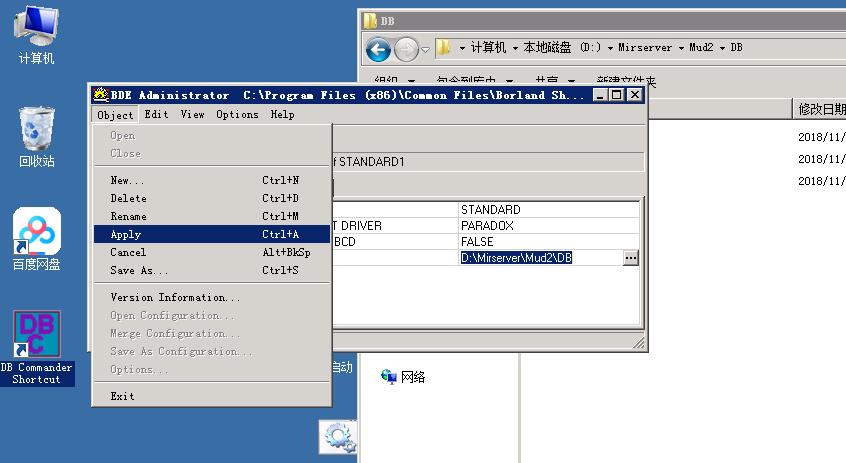The width and height of the screenshot is (846, 463).
Task: Expand the recent locations dropdown arrow
Action: [x=425, y=49]
